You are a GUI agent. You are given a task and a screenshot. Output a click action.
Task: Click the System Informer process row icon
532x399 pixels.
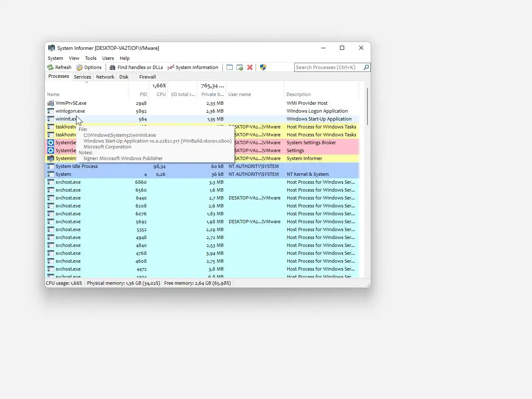[x=51, y=158]
